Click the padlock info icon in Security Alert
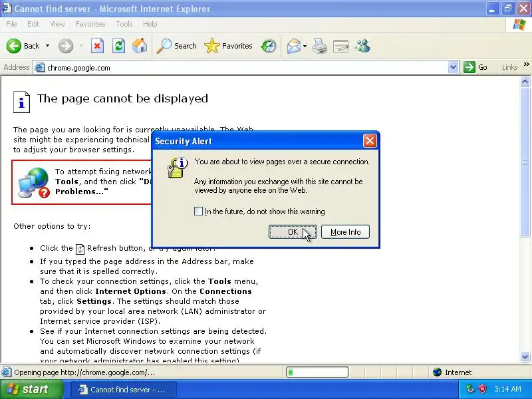The width and height of the screenshot is (532, 399). [177, 168]
